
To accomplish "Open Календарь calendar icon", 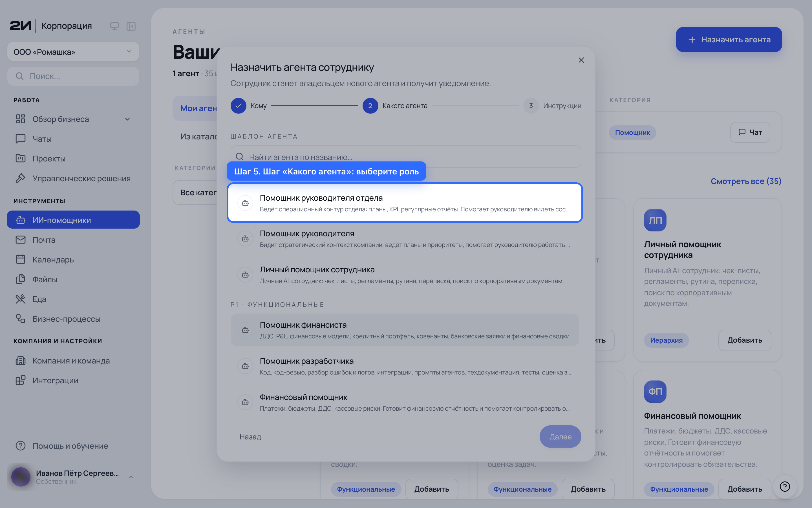I will tap(21, 259).
